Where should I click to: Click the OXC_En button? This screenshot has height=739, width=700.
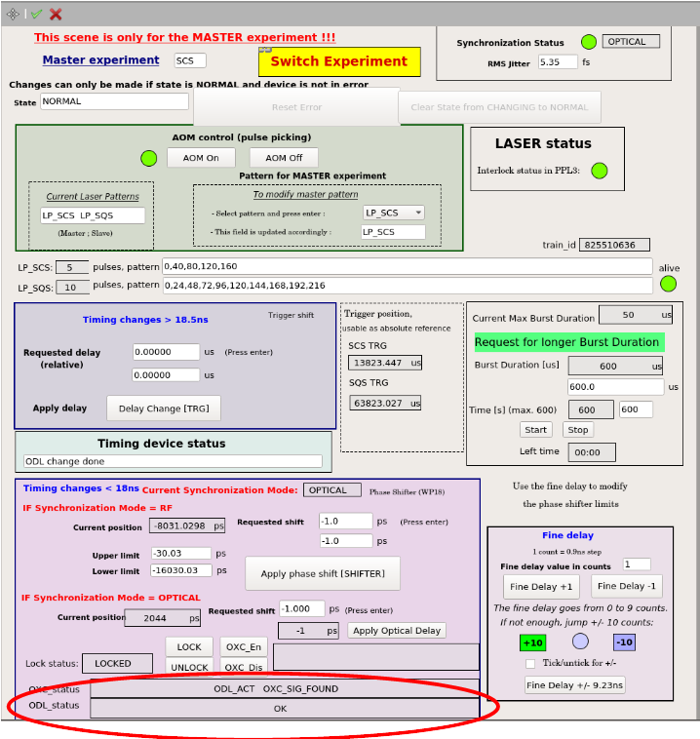coord(244,647)
